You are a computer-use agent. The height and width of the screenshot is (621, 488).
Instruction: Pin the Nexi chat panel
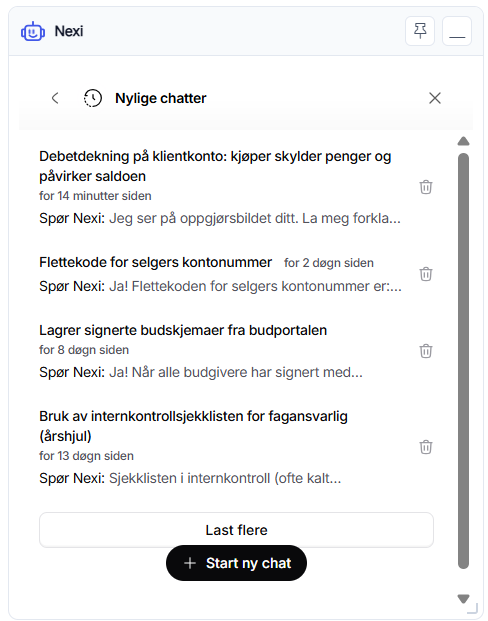[420, 31]
